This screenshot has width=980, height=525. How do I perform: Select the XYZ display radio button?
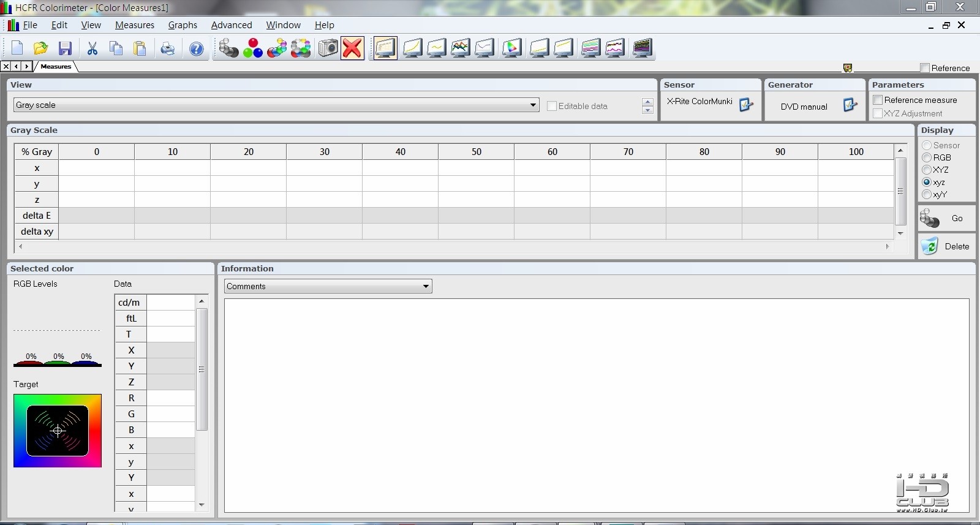tap(927, 170)
